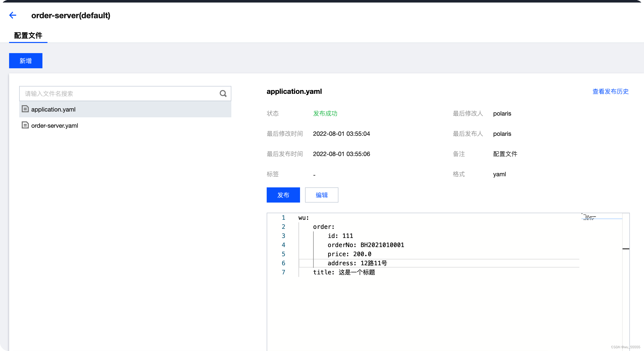Click the application.yaml file icon
The width and height of the screenshot is (644, 351).
pyautogui.click(x=25, y=109)
